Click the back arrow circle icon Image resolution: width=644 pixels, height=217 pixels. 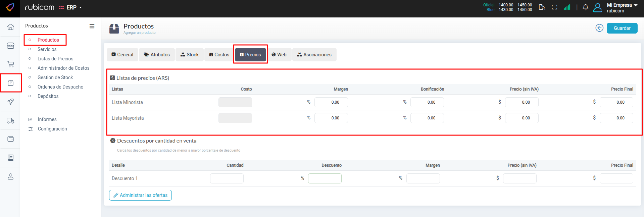[599, 28]
